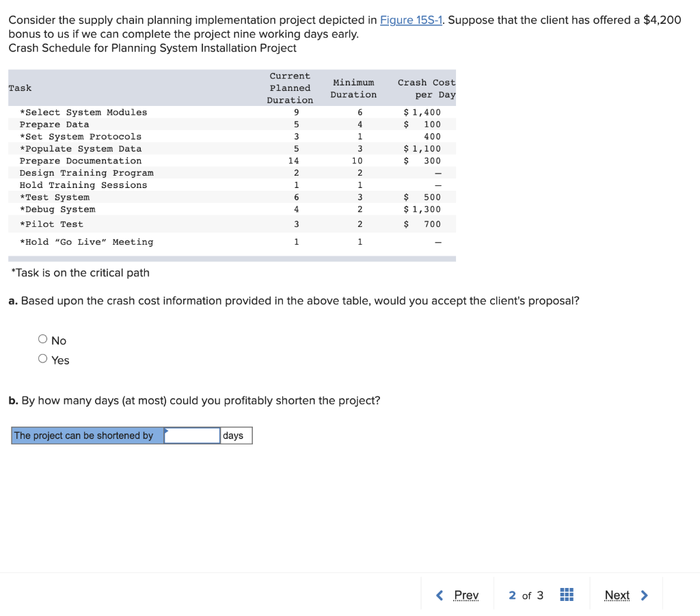
Task: Click the *Hold "Go Live" Meeting row
Action: click(232, 242)
